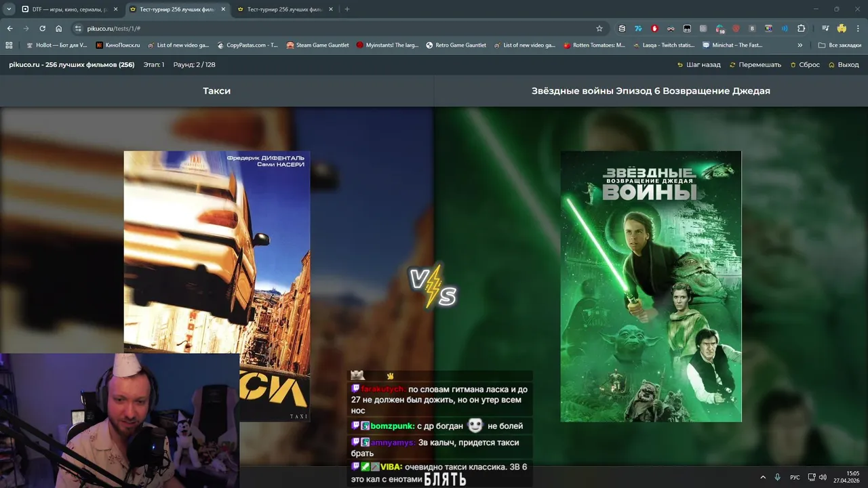Open the Chrome three-dot menu

coord(858,28)
